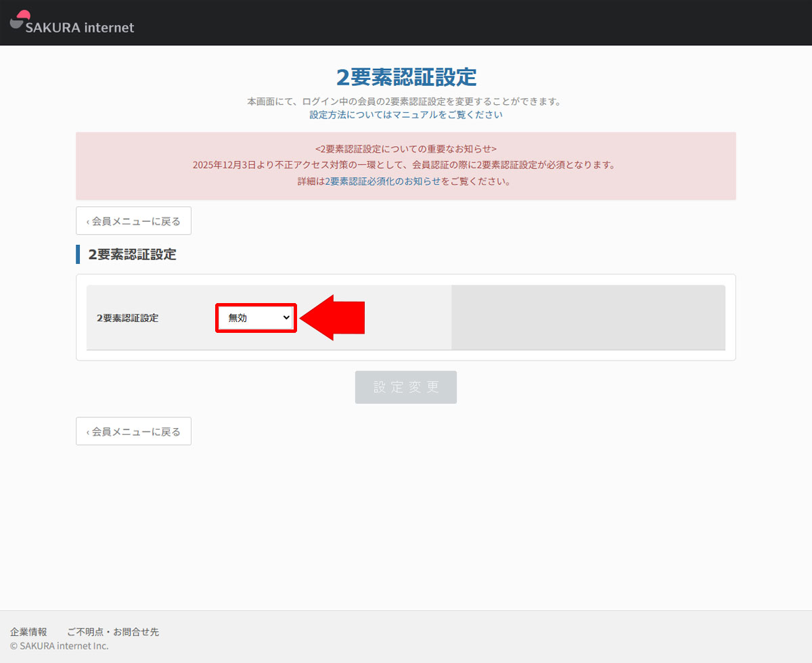Click the 2要素認証設定 row label beside dropdown
Screen dimensions: 812x663
pos(127,318)
